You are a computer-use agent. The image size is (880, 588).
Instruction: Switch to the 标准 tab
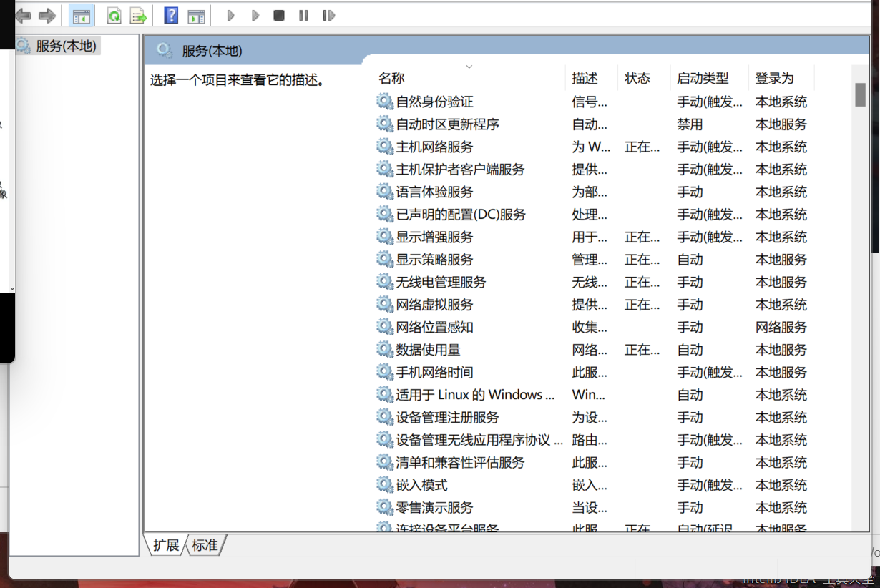(x=205, y=545)
